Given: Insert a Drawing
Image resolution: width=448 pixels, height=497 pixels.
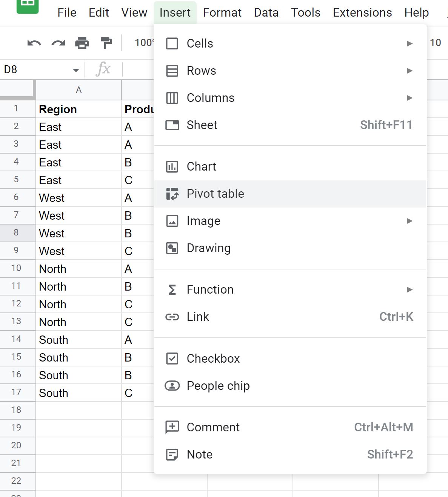Looking at the screenshot, I should tap(208, 248).
